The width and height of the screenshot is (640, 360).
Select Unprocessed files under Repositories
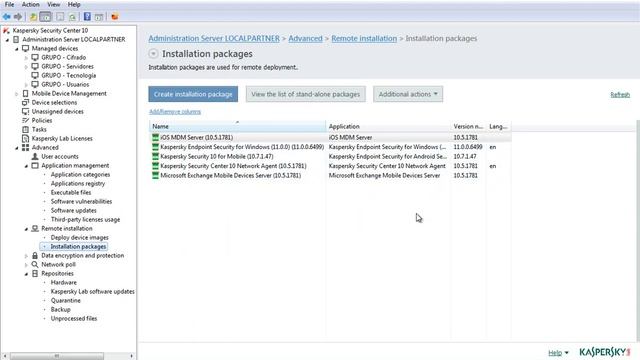click(x=74, y=318)
